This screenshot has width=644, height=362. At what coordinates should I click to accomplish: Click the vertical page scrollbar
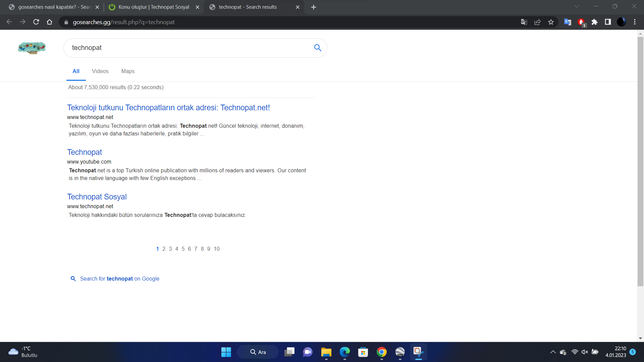click(x=640, y=161)
